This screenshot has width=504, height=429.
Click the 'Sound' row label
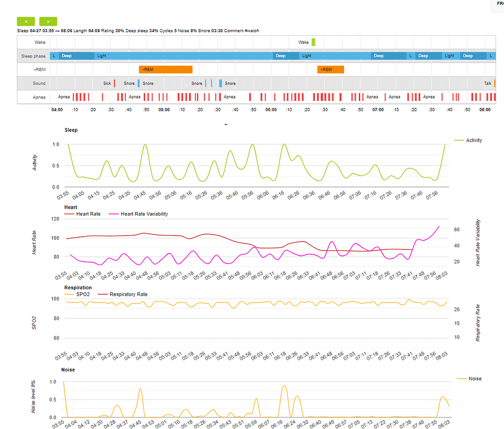[39, 83]
